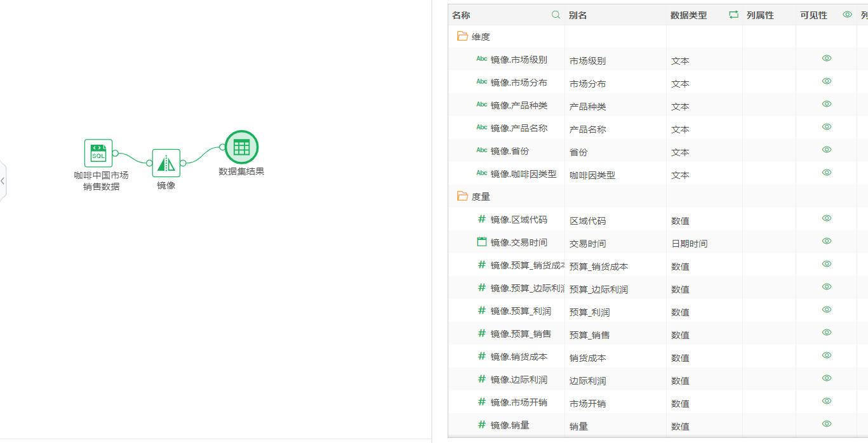
Task: Select the 镜像.产品名称 field name
Action: click(519, 128)
